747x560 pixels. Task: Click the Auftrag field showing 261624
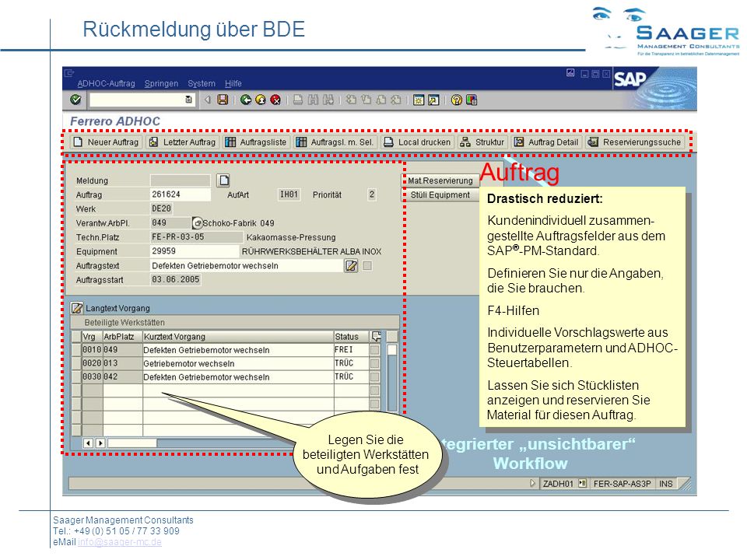(180, 194)
